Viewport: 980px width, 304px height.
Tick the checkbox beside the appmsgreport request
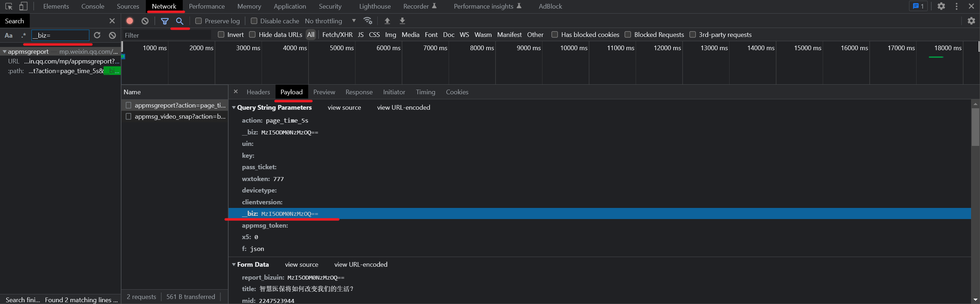point(129,105)
